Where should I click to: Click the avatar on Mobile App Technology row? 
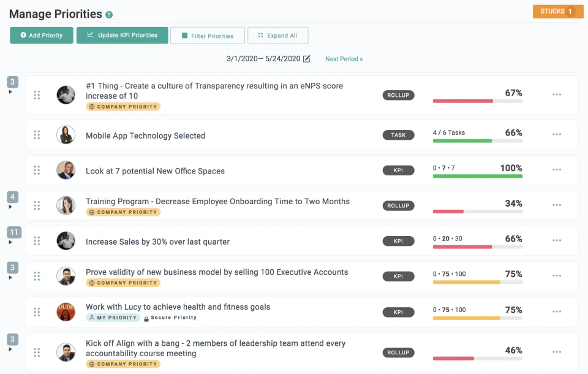(x=66, y=134)
